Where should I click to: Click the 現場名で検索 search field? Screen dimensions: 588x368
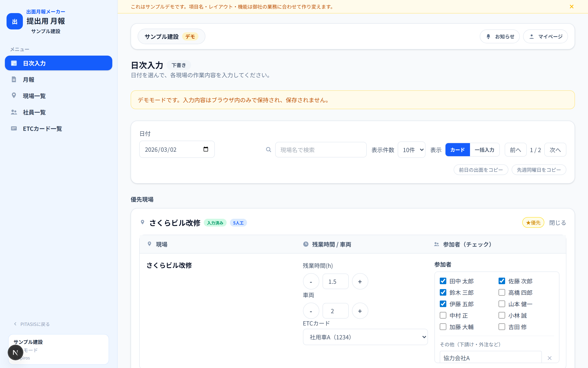pos(321,150)
